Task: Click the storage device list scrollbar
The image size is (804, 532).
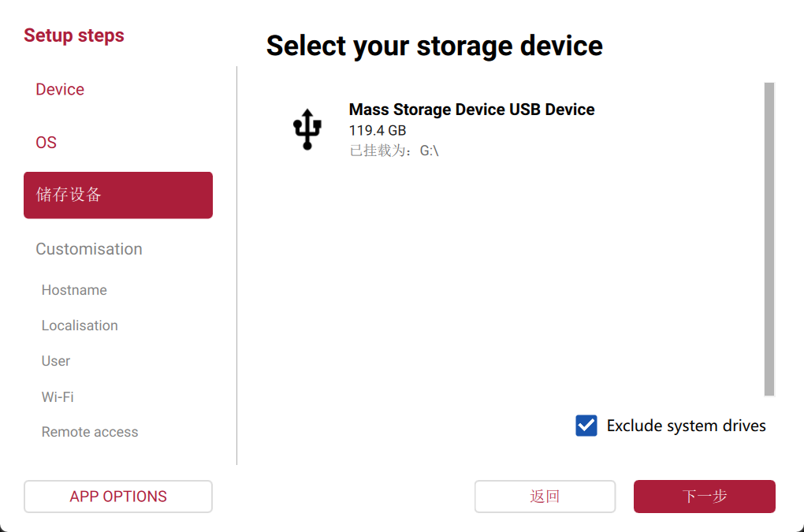Action: click(x=769, y=238)
